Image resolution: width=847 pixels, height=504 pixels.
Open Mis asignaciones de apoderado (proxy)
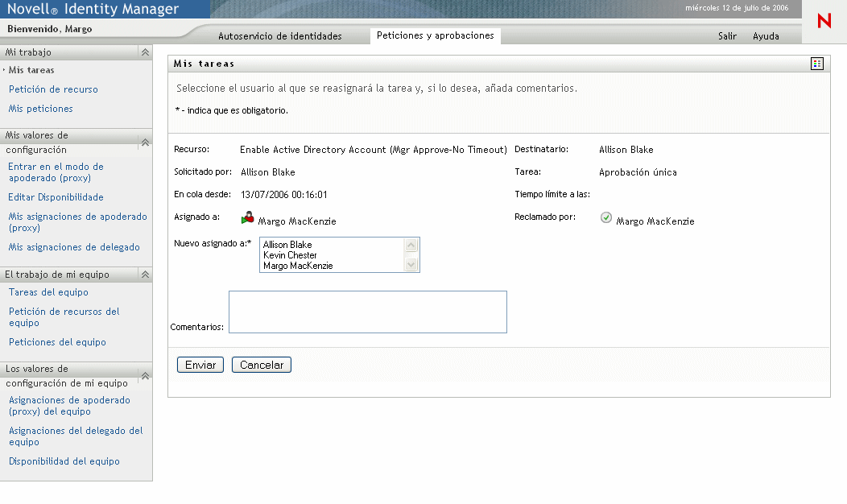77,222
